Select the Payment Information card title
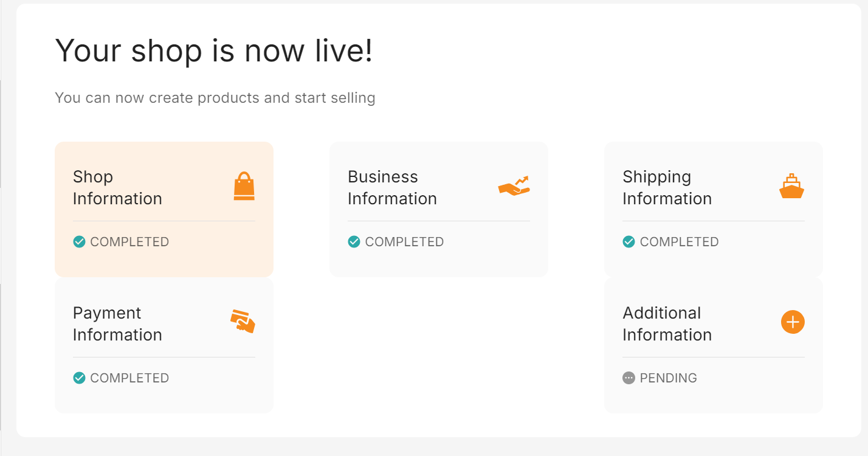This screenshot has width=868, height=456. (x=117, y=324)
